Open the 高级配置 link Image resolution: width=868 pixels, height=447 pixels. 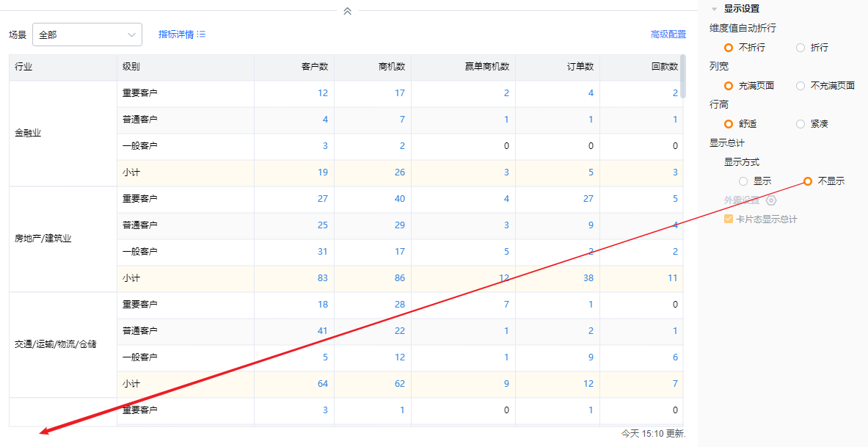point(668,34)
